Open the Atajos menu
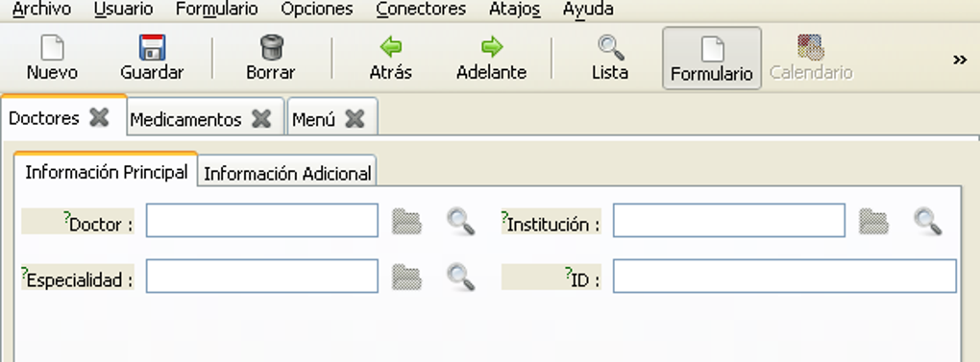This screenshot has width=980, height=362. click(514, 10)
